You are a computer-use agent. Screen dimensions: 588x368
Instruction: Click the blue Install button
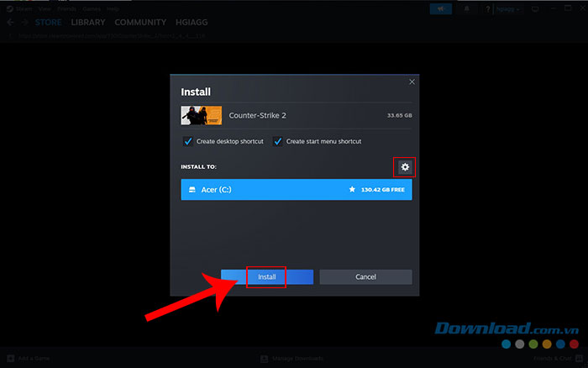click(267, 276)
